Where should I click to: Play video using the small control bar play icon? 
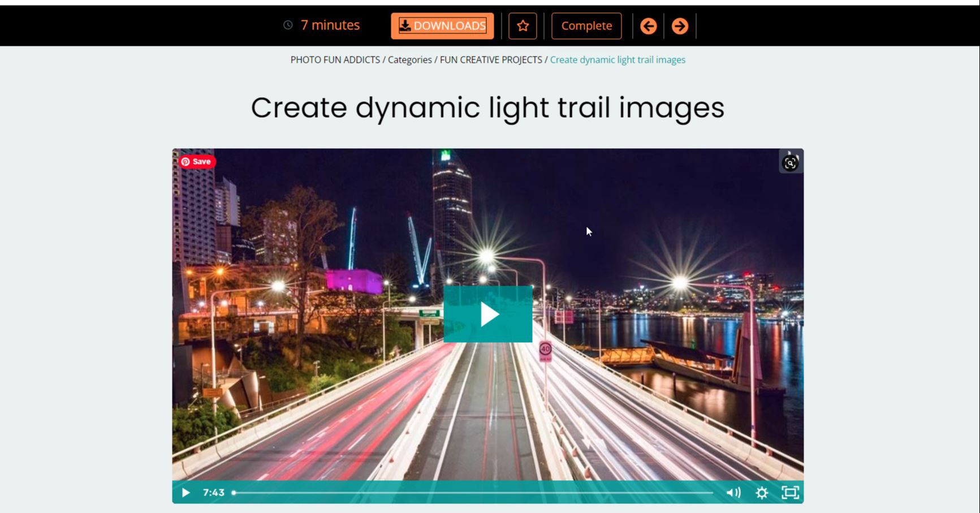click(185, 493)
